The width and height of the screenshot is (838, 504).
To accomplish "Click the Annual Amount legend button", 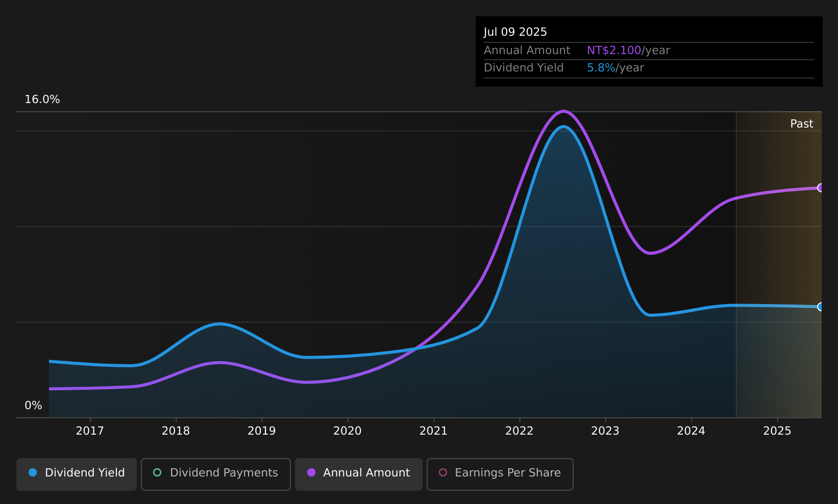I will 358,474.
